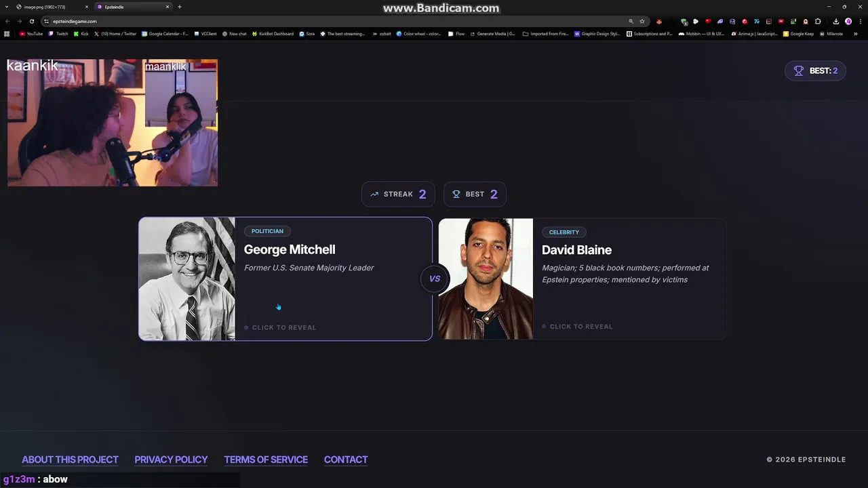This screenshot has width=868, height=488.
Task: Click the g1z3m chat message overlay
Action: pyautogui.click(x=35, y=479)
